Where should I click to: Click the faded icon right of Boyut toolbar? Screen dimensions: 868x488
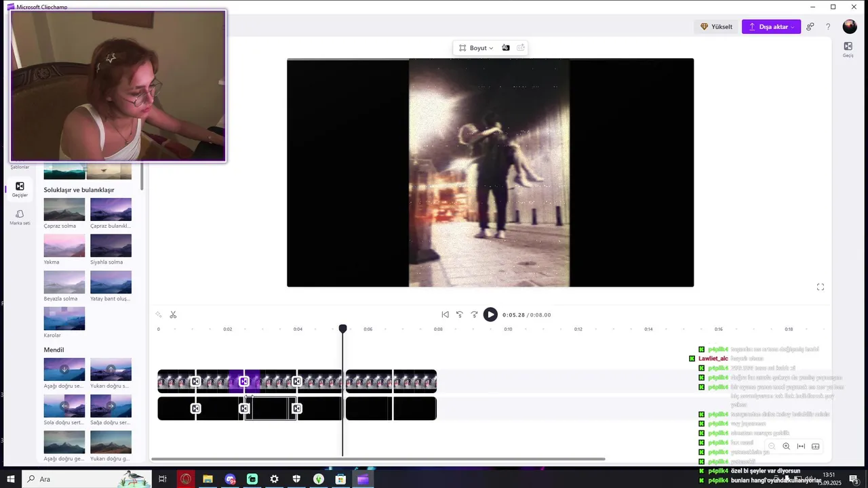[x=521, y=48]
